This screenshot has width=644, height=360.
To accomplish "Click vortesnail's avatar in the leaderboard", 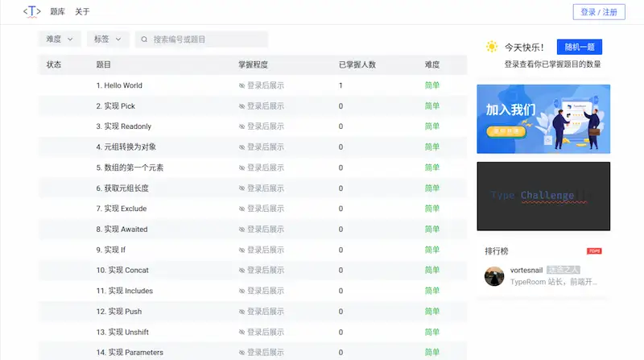I will point(494,276).
